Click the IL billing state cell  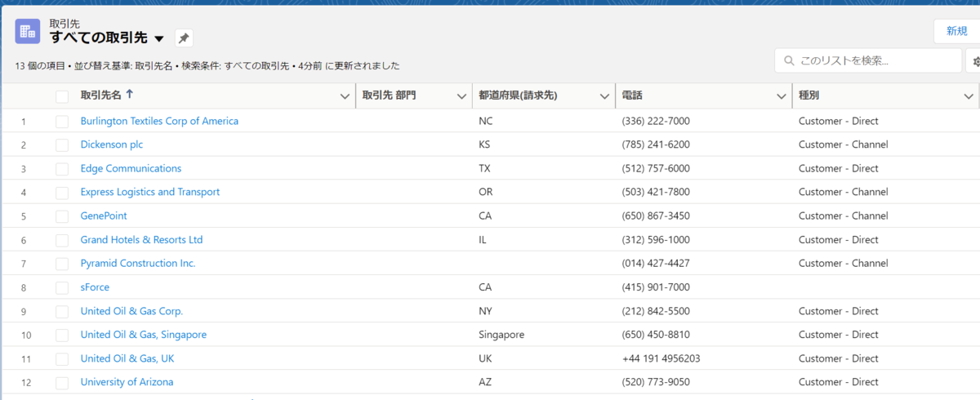[483, 239]
